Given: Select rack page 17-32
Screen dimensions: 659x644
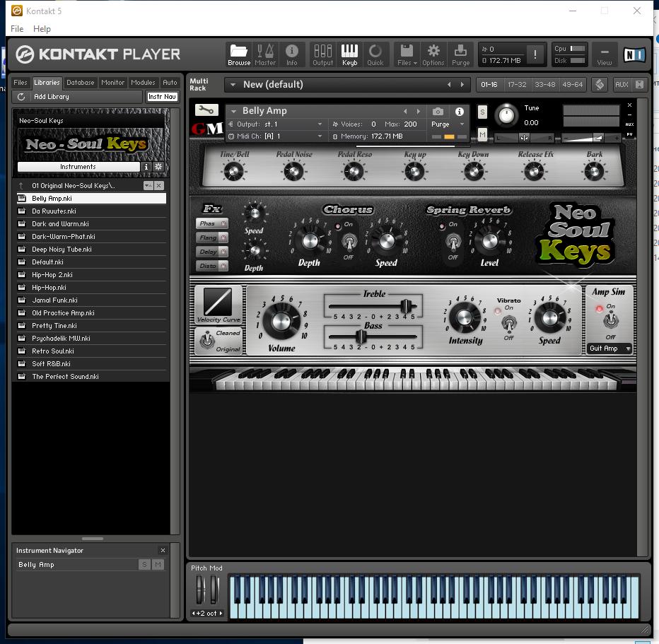Looking at the screenshot, I should coord(517,85).
